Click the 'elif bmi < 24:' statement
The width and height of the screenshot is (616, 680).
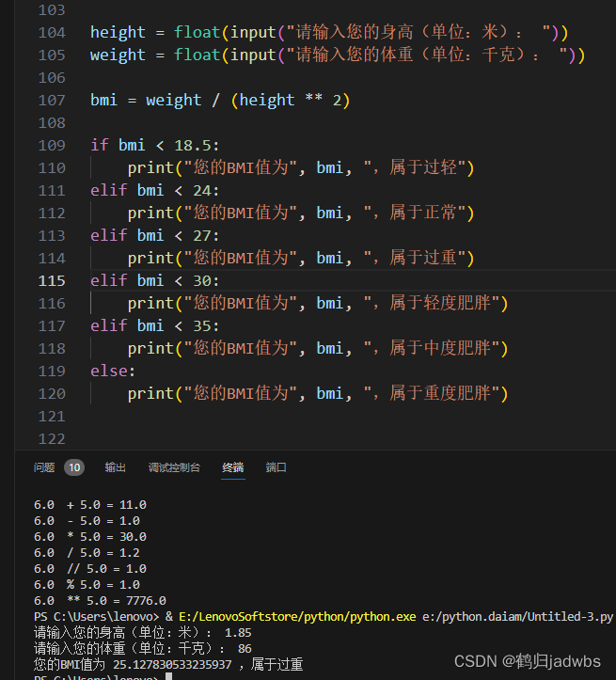point(155,190)
